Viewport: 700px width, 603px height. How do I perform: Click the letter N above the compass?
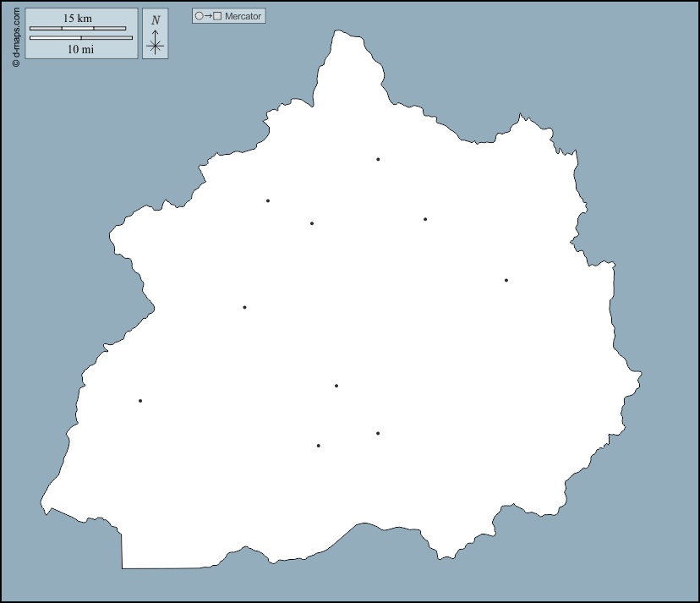[x=155, y=20]
